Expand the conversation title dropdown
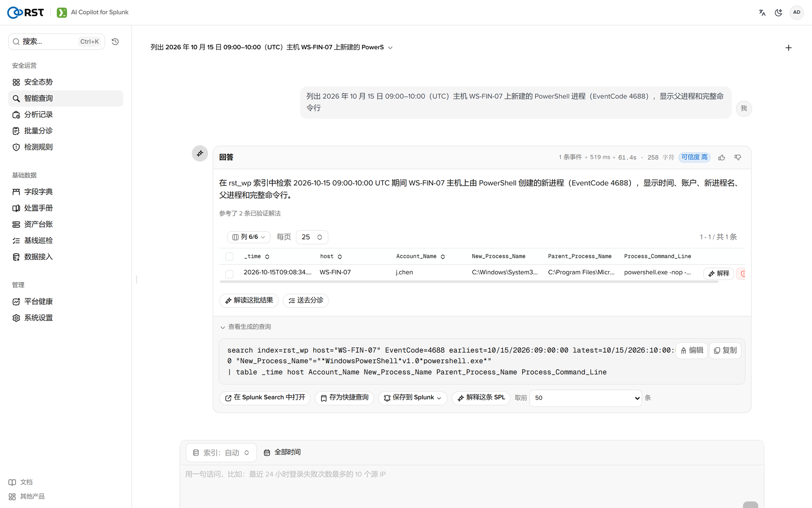This screenshot has width=812, height=508. tap(390, 48)
